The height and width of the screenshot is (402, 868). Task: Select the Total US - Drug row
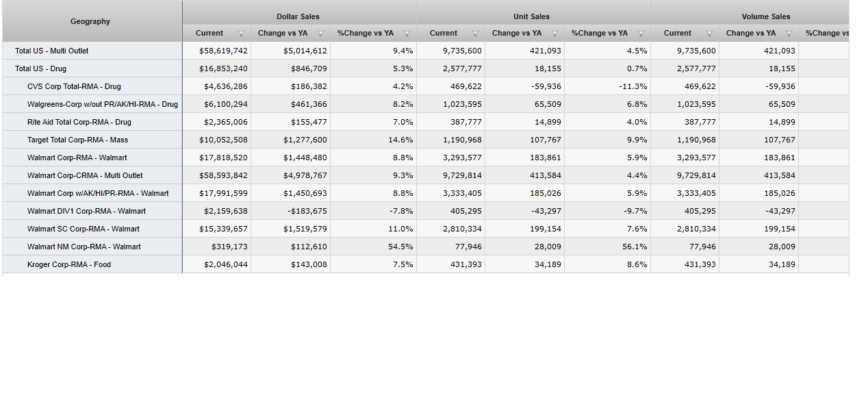point(41,68)
